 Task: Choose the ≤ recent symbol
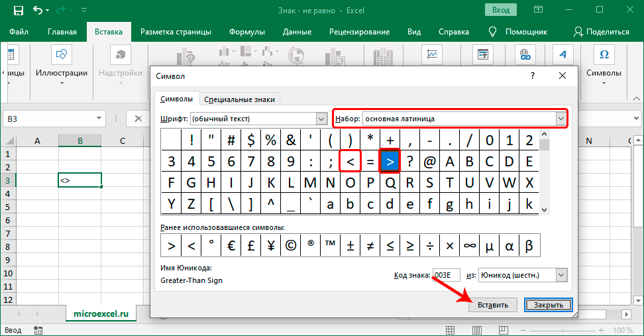coord(390,246)
